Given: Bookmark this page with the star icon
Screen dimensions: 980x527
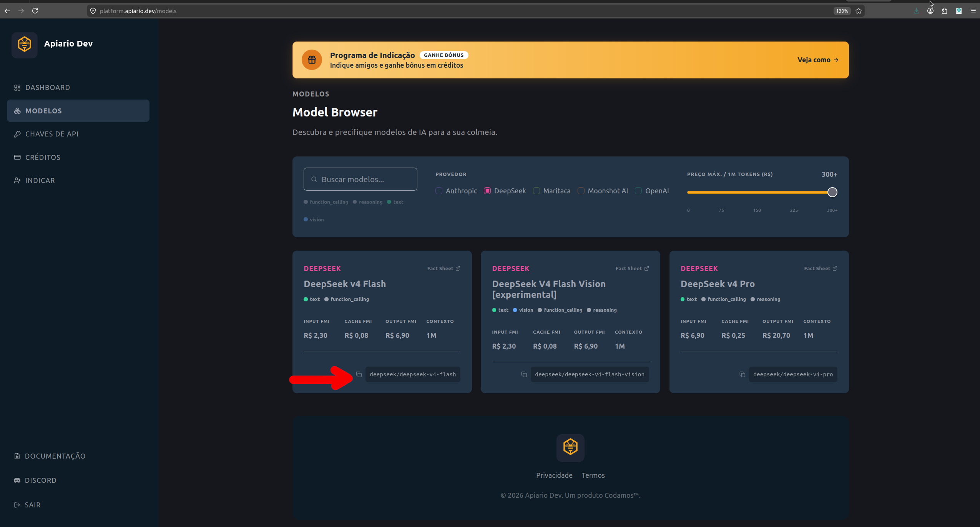Looking at the screenshot, I should click(x=859, y=11).
